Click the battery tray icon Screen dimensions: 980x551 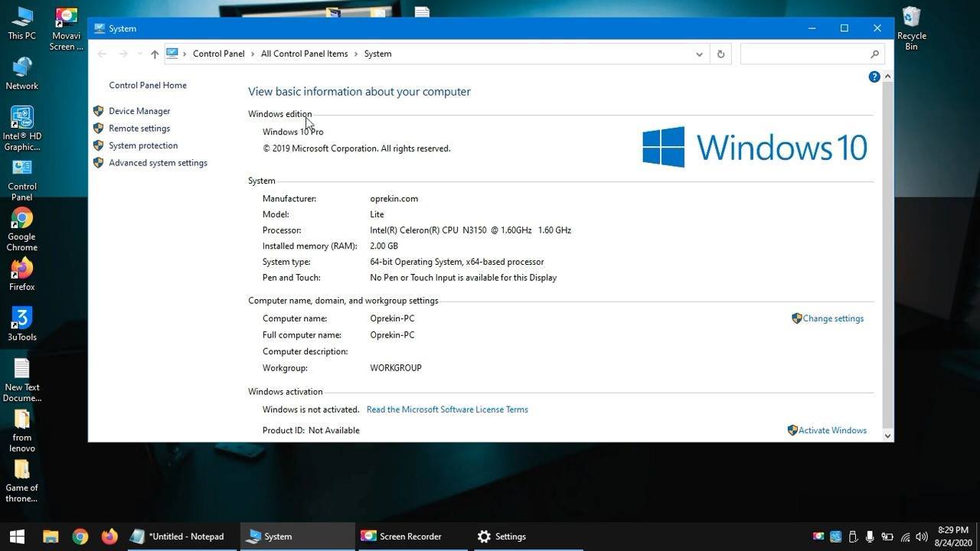[x=887, y=536]
